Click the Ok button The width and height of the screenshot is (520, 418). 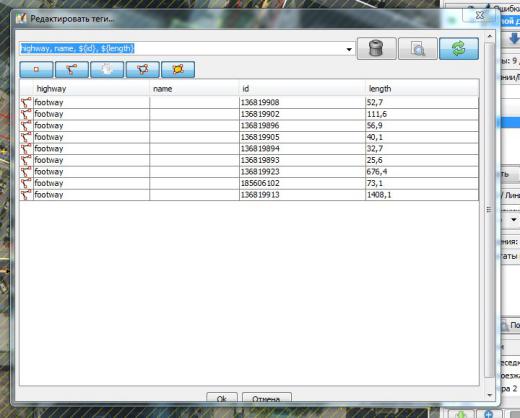pos(222,398)
